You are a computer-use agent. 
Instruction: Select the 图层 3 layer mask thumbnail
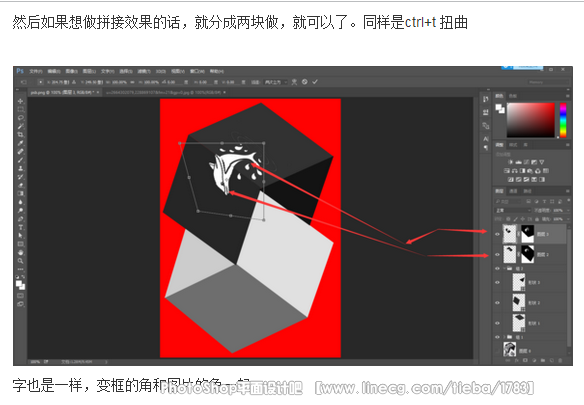click(527, 234)
